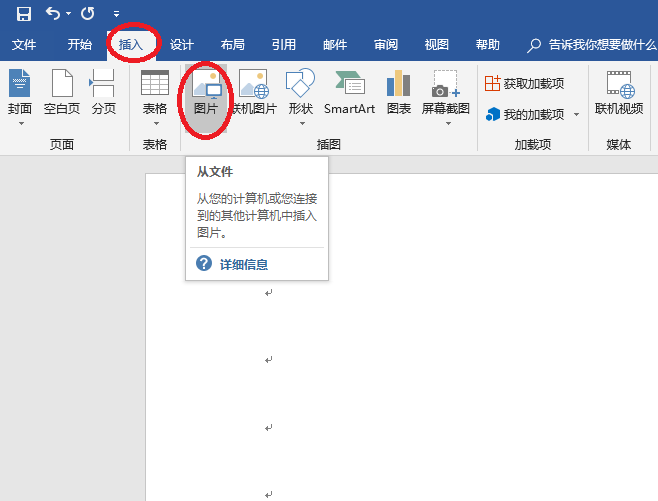
Task: Switch to the 审阅 tab
Action: [386, 44]
